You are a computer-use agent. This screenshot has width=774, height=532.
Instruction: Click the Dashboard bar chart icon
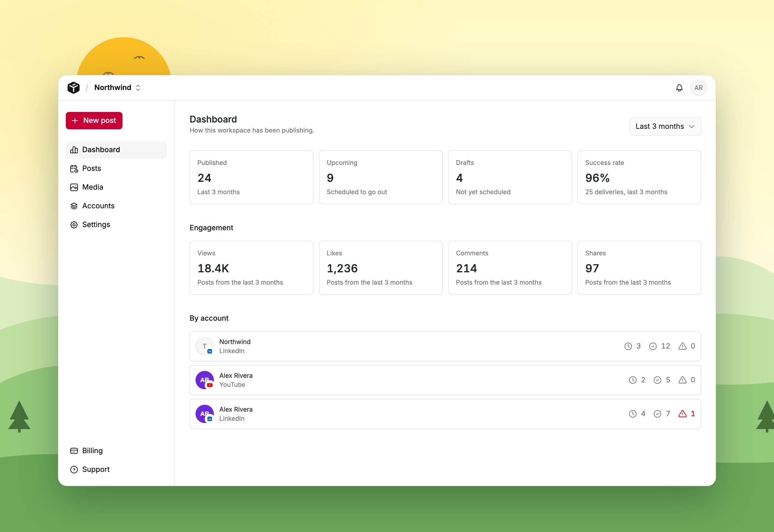(74, 150)
